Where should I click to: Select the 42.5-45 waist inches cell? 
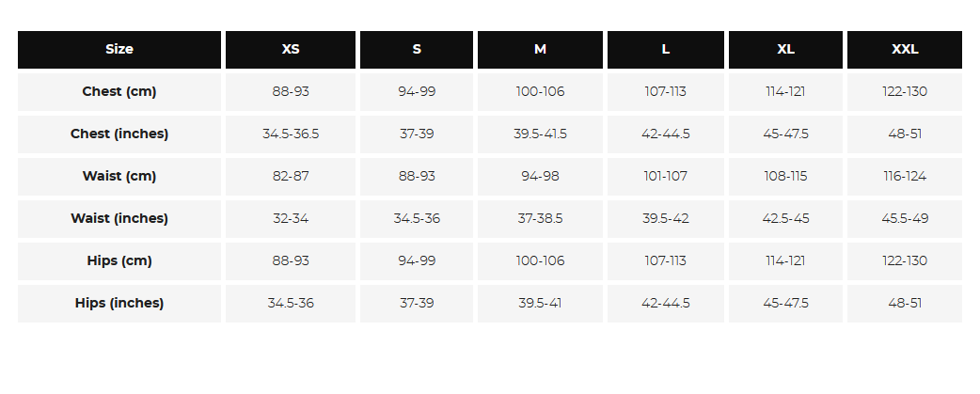pos(786,219)
